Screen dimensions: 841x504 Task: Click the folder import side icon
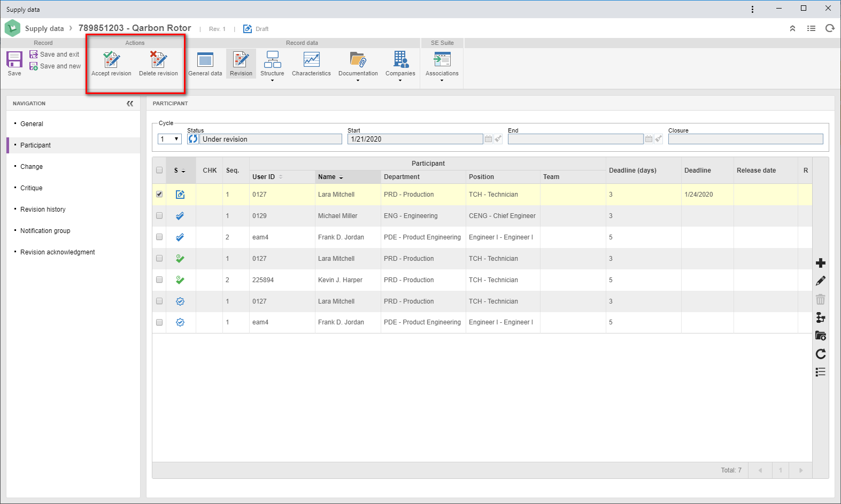[x=821, y=336]
